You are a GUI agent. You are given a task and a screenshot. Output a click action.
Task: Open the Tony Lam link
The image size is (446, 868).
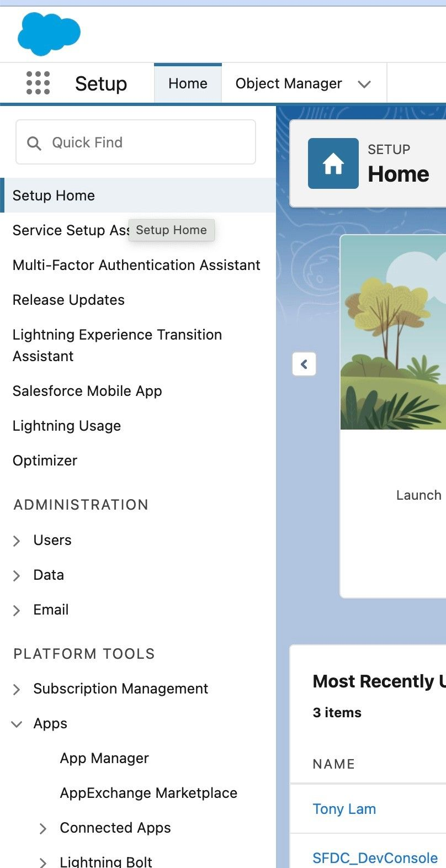click(x=344, y=809)
